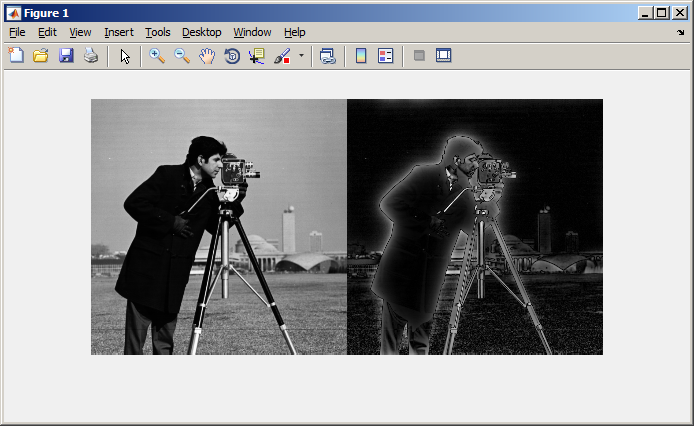Insert a legend using the toolbar icon
The height and width of the screenshot is (426, 694).
386,56
